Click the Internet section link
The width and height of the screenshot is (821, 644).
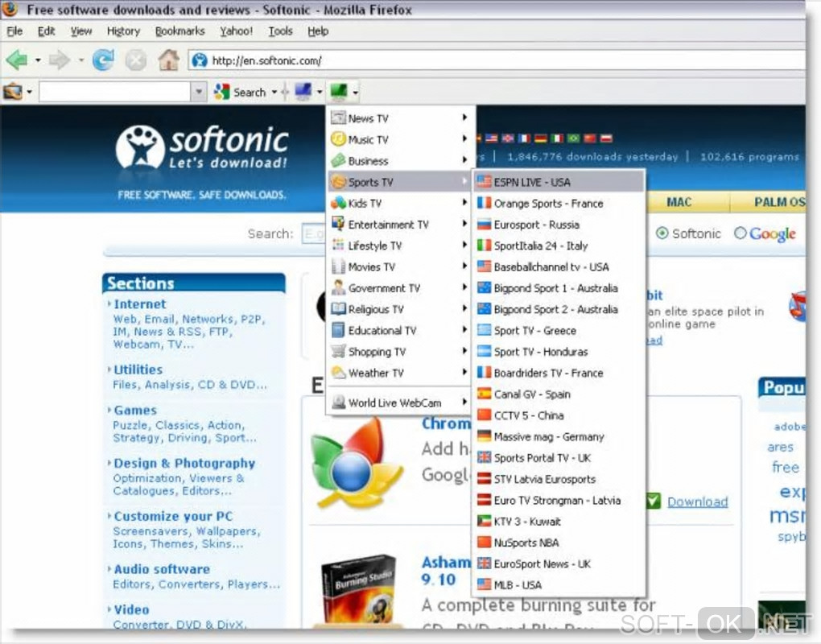click(x=140, y=304)
